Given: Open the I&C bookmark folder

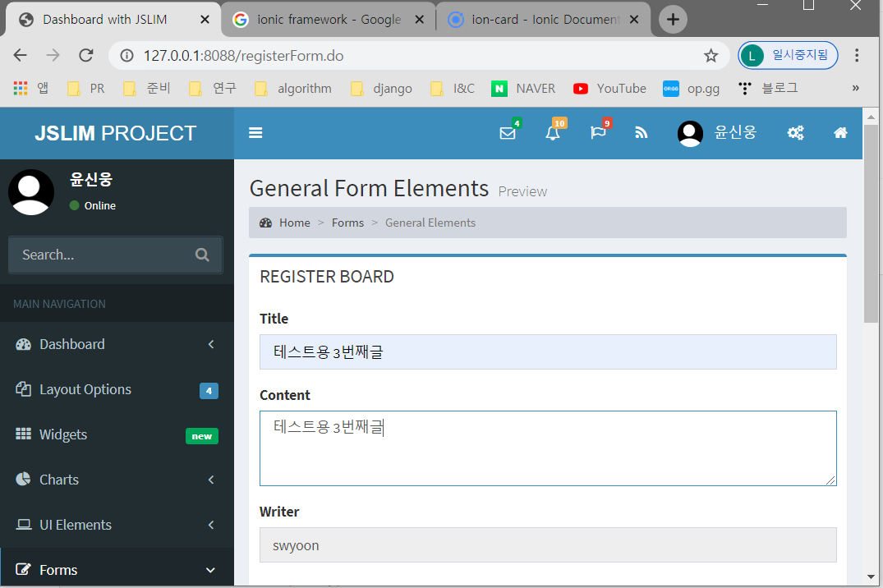Looking at the screenshot, I should pos(453,89).
